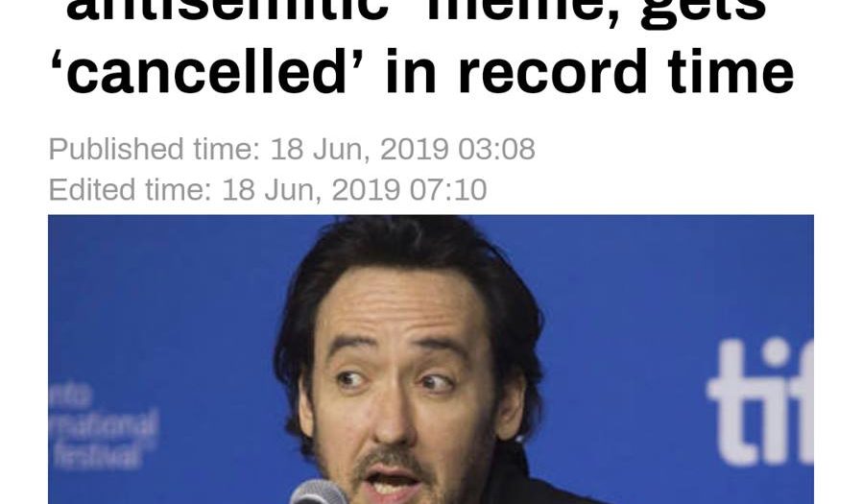Viewport: 862px width, 504px height.
Task: Click the cut-off headline line ending with "gets"
Action: click(x=417, y=11)
